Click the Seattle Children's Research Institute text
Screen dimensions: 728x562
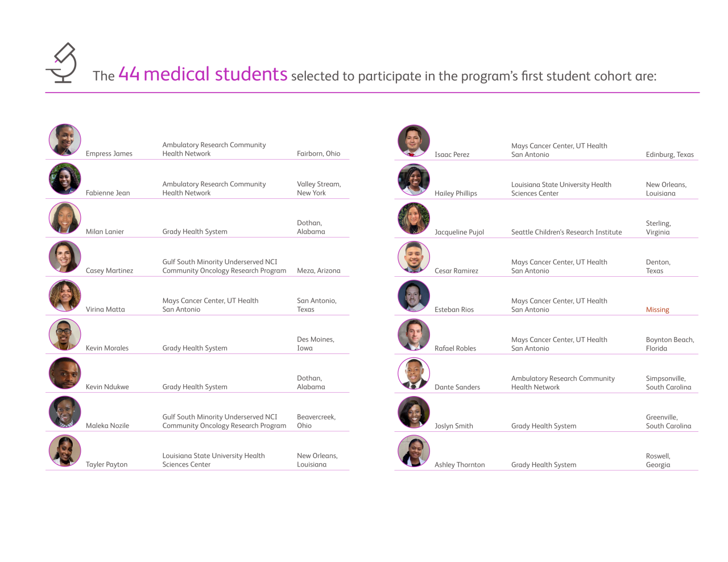566,232
